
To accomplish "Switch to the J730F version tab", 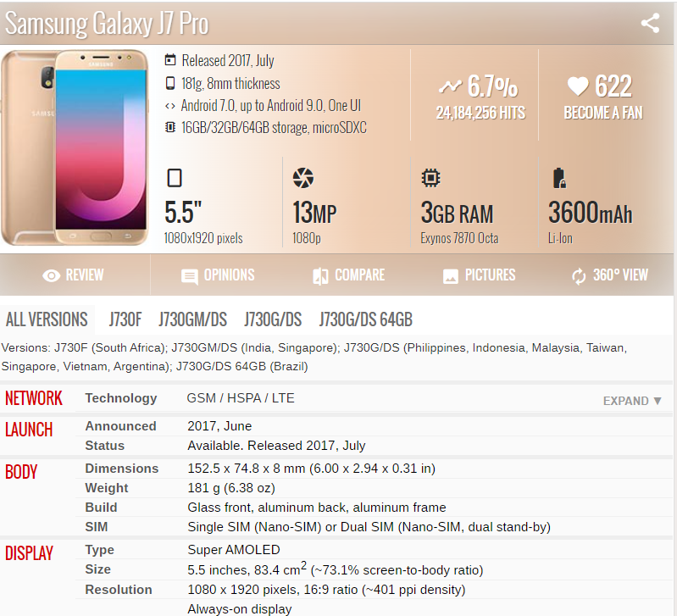I will (125, 319).
